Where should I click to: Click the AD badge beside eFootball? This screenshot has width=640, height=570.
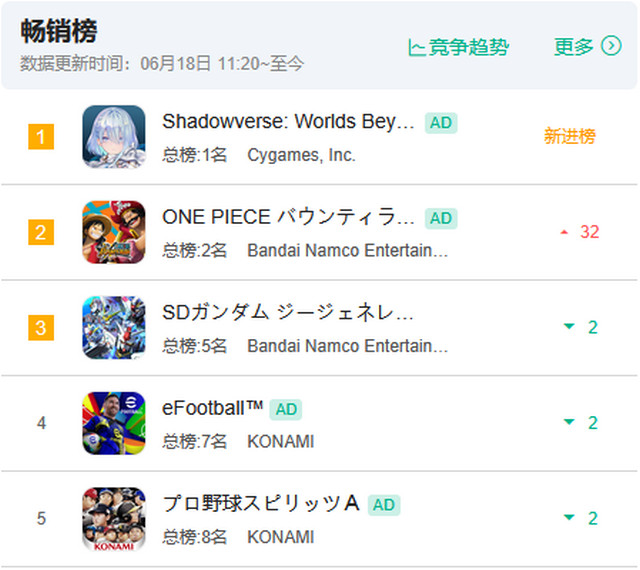[286, 409]
